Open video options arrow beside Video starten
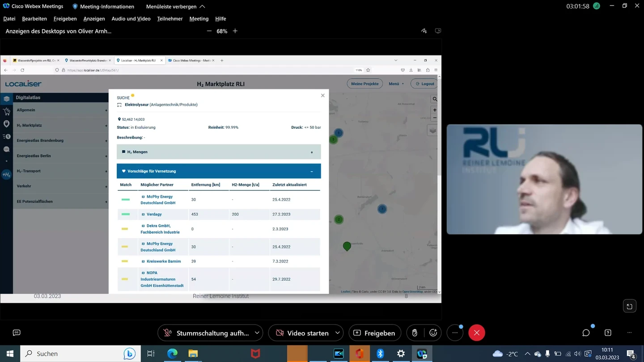Screen dimensions: 644x362 tap(338, 333)
